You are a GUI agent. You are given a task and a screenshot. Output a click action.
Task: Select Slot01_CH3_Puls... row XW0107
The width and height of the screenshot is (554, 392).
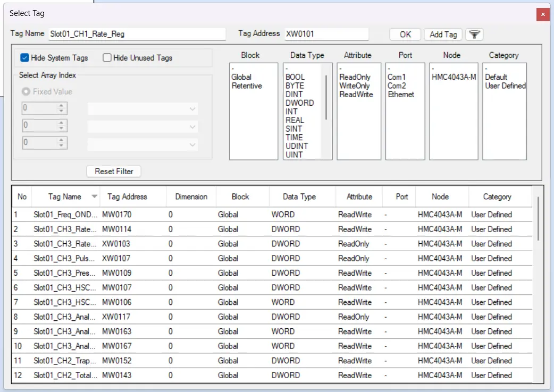click(x=272, y=258)
